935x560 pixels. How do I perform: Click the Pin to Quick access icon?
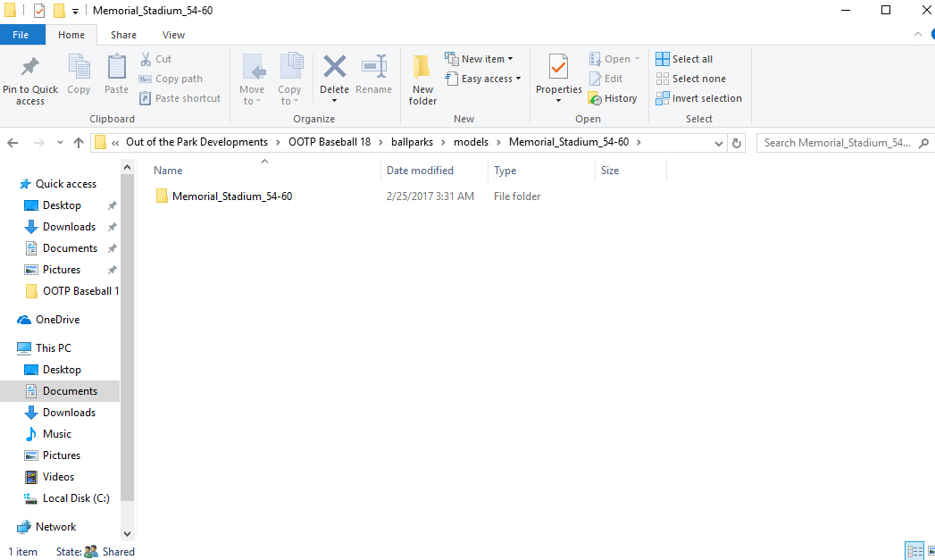click(x=29, y=78)
